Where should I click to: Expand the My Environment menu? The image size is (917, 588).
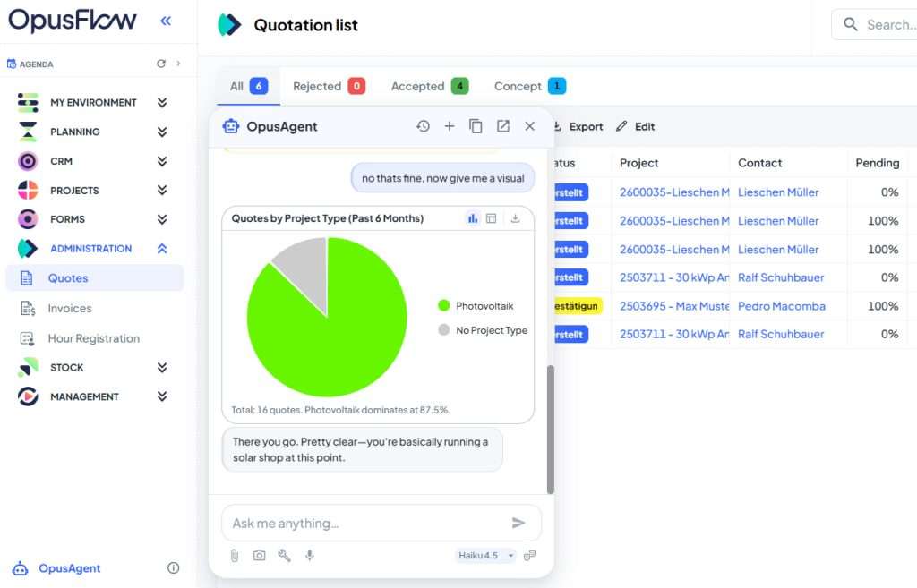pos(162,102)
